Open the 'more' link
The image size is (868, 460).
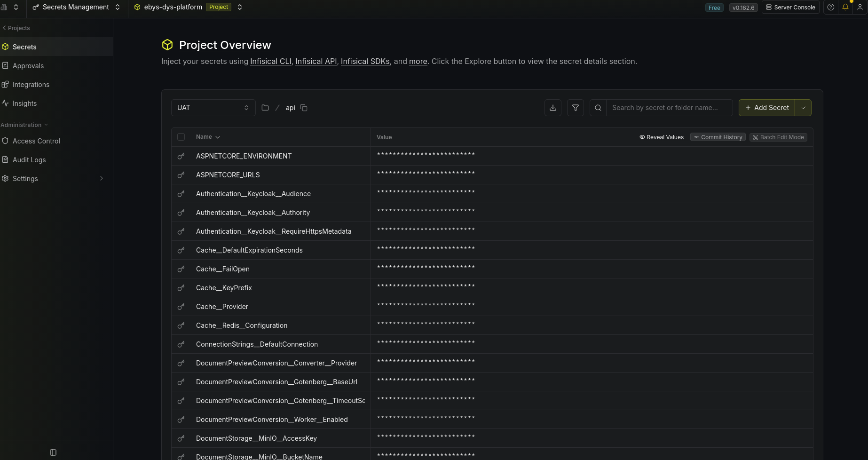(x=418, y=61)
